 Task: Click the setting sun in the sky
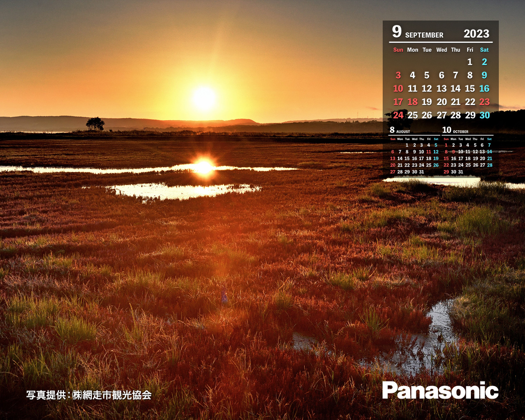(x=204, y=99)
